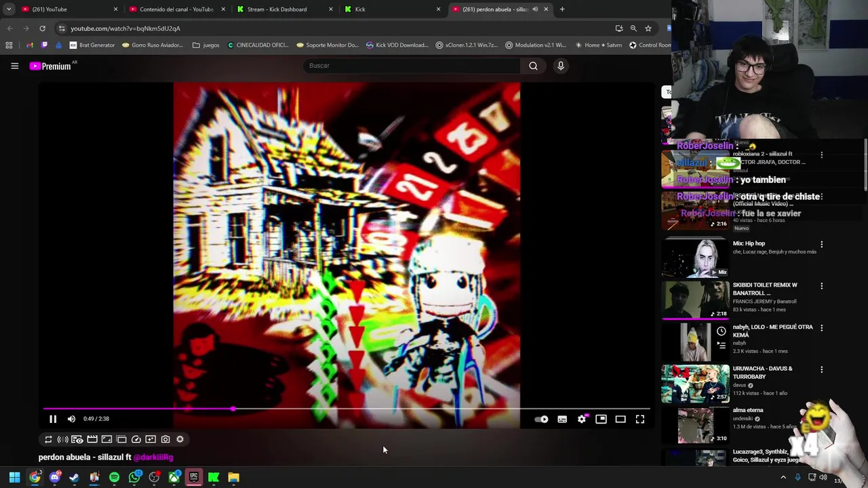868x488 pixels.
Task: Toggle the autoplay switch in the player
Action: click(x=541, y=420)
